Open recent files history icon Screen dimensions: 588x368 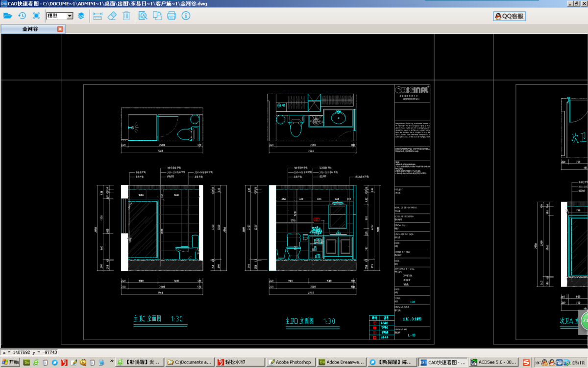[x=22, y=16]
